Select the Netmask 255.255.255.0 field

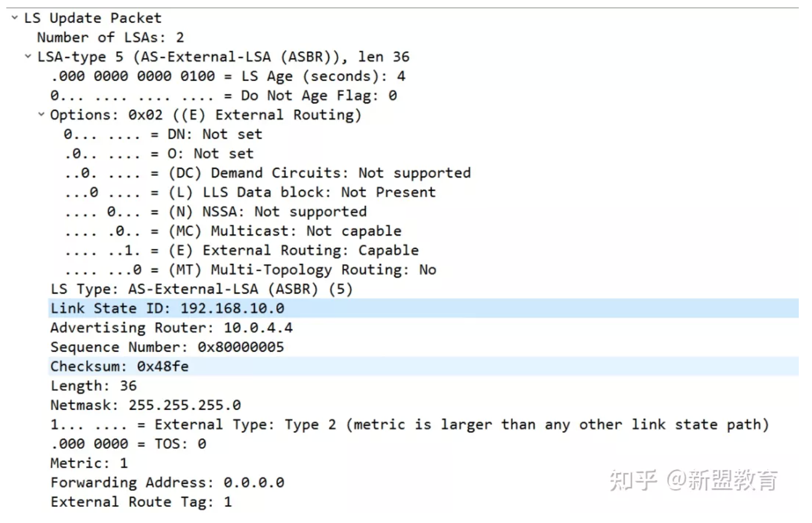point(145,405)
